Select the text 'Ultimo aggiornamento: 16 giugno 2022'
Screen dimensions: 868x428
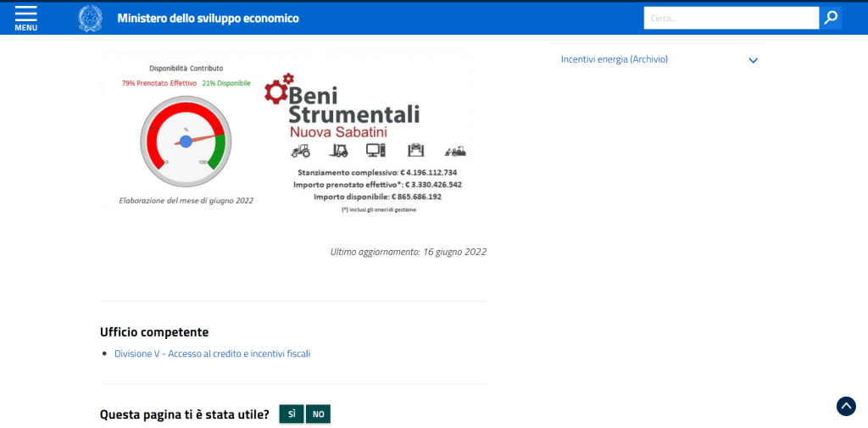pos(408,252)
